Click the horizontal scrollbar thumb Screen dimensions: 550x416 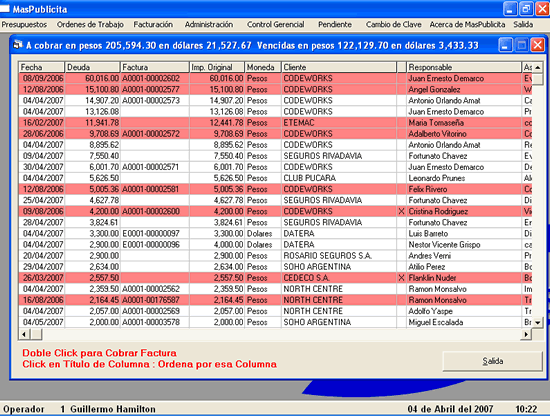tap(36, 335)
